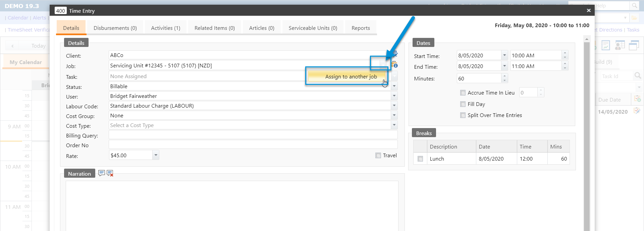
Task: Open the Activities (1) tab
Action: point(166,28)
